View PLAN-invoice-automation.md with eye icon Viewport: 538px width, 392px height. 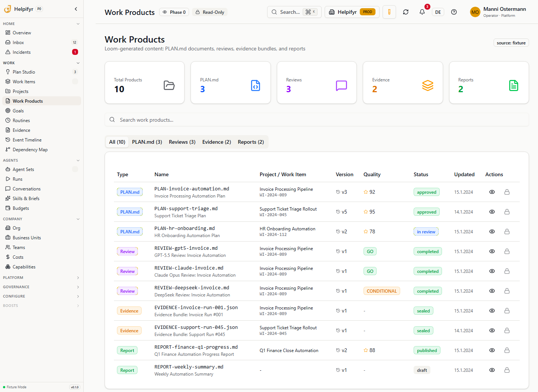pyautogui.click(x=492, y=192)
